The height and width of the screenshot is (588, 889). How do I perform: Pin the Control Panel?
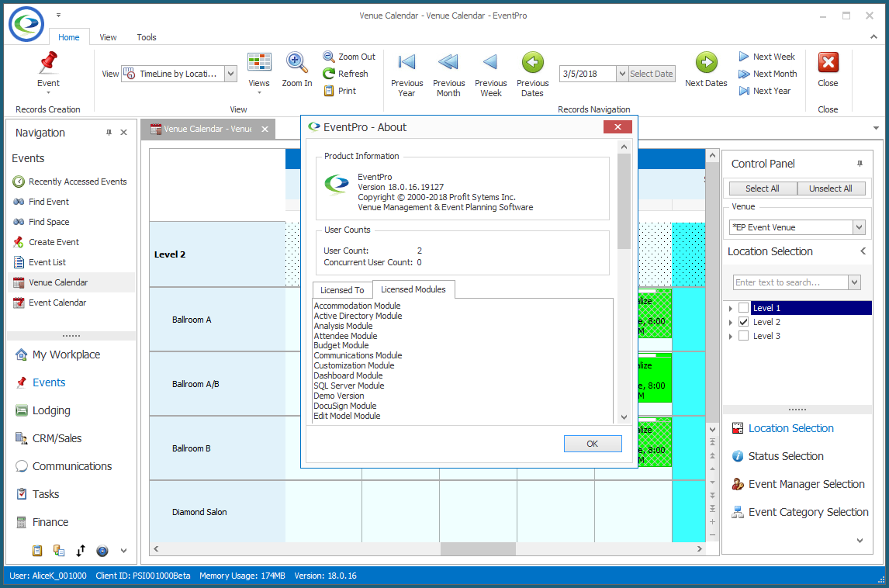860,164
